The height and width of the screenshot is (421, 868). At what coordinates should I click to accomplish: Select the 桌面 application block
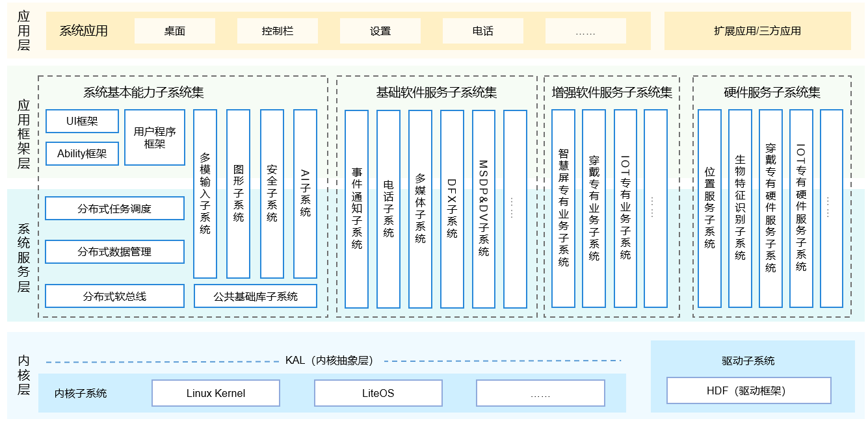174,30
